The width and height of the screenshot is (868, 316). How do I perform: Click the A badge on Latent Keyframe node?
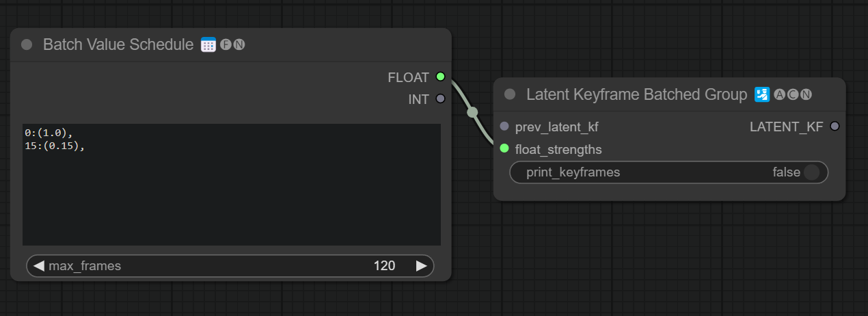(x=780, y=94)
